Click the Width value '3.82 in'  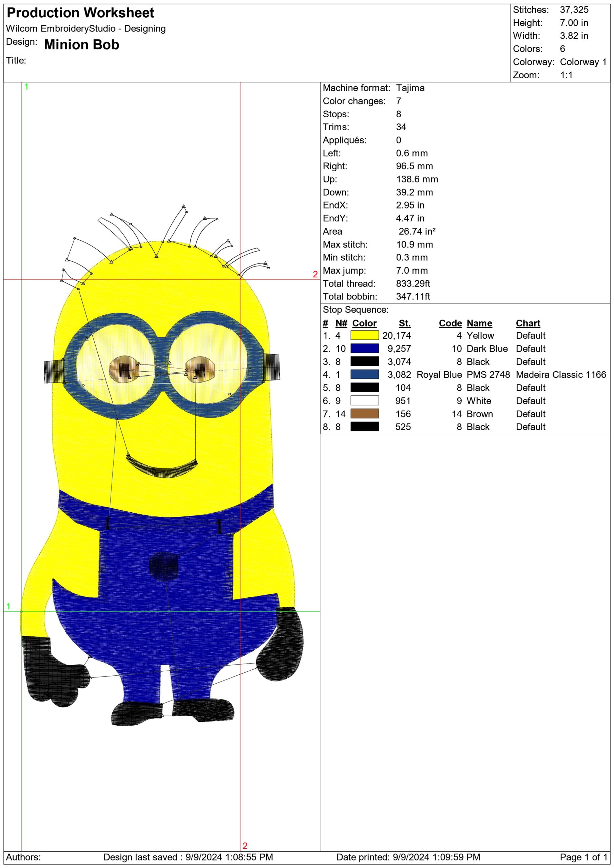point(574,36)
